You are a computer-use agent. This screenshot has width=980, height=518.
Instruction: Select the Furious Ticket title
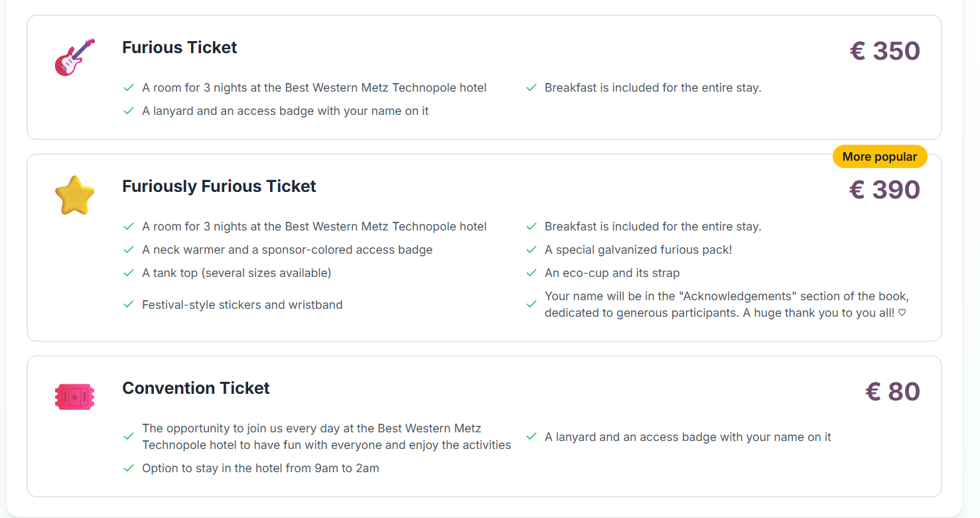pyautogui.click(x=179, y=48)
